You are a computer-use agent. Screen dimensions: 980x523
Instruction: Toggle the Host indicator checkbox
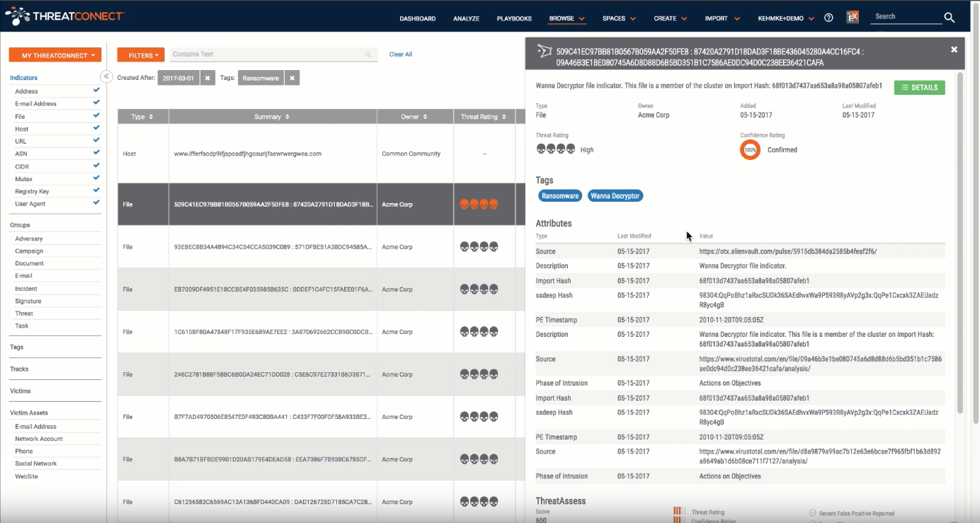click(96, 128)
